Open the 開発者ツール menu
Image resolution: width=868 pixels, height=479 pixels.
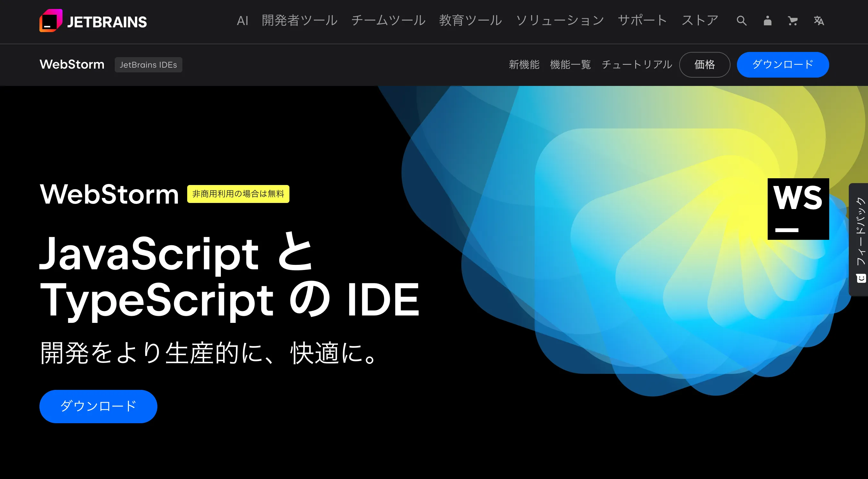point(300,21)
